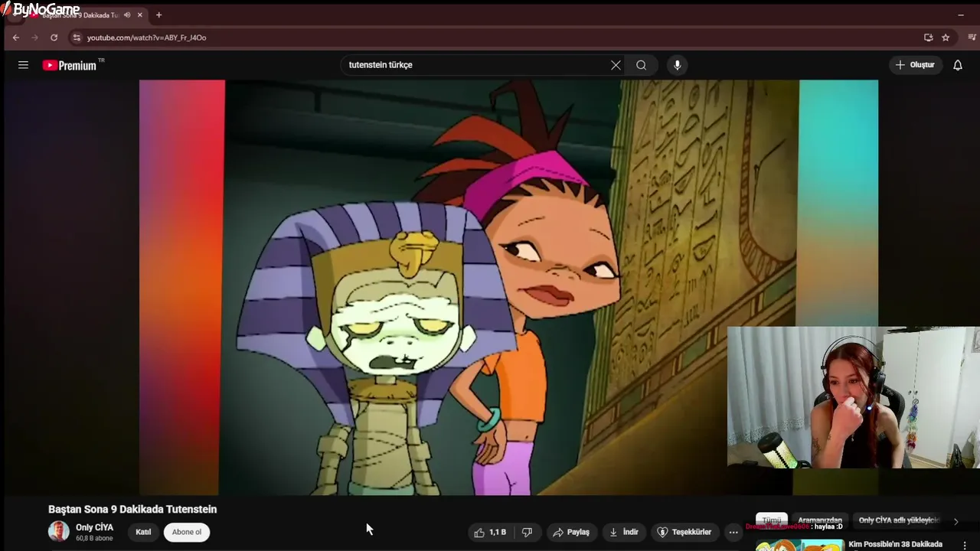The height and width of the screenshot is (551, 980).
Task: Close the Baştan Sona 9 Dakikada tab
Action: point(139,15)
